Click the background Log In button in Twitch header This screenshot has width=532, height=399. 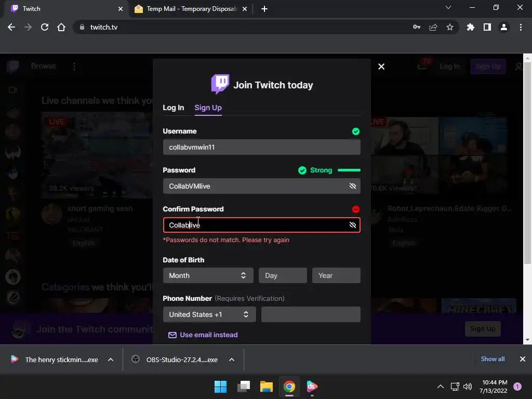tap(449, 66)
